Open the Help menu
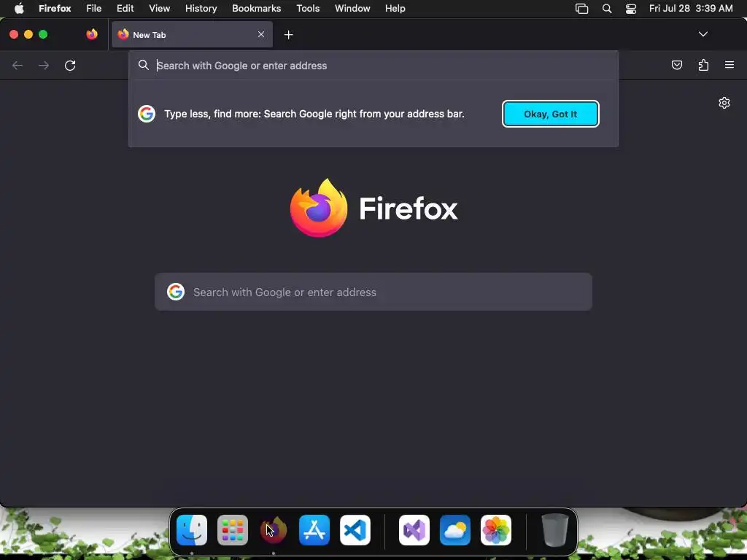Screen dimensions: 747x560 click(395, 9)
